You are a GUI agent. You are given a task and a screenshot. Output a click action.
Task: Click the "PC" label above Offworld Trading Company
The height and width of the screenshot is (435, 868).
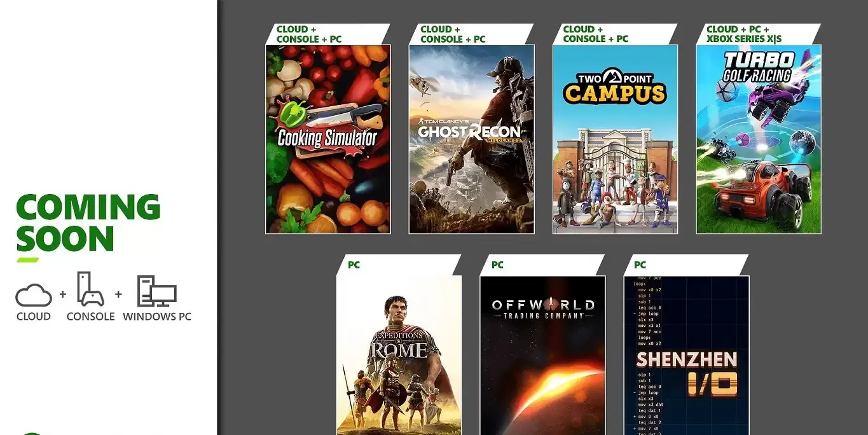[x=497, y=265]
